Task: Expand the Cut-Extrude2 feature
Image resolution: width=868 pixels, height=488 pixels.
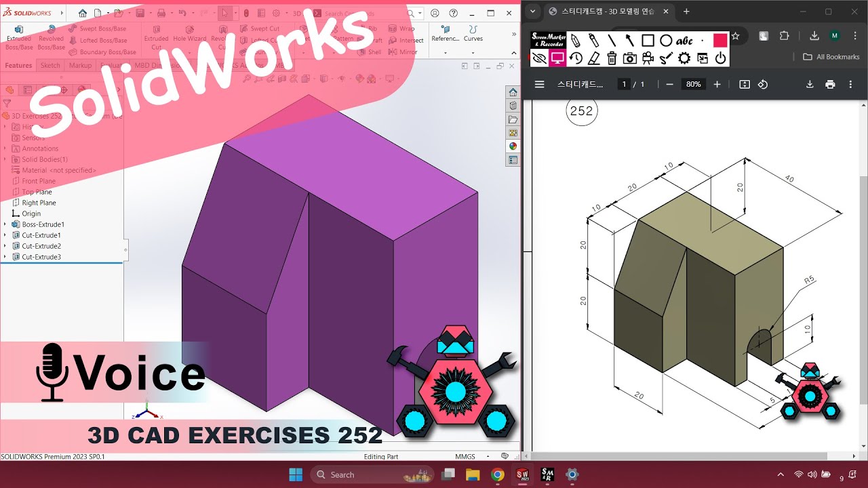Action: click(x=5, y=246)
